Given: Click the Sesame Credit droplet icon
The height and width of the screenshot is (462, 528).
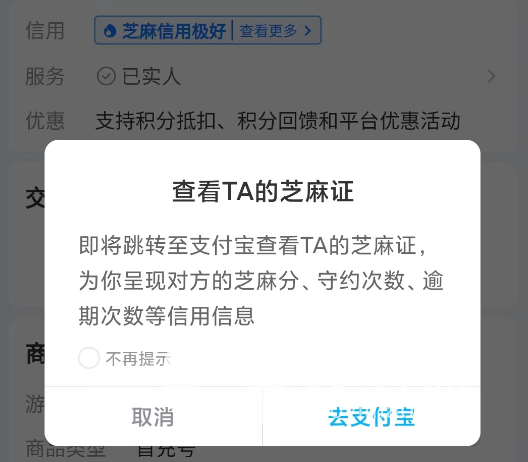Looking at the screenshot, I should pyautogui.click(x=110, y=31).
